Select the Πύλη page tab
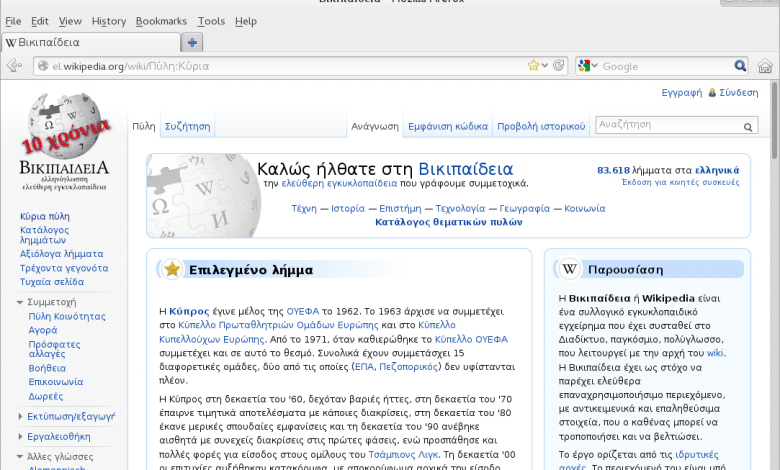780x470 pixels. point(144,126)
